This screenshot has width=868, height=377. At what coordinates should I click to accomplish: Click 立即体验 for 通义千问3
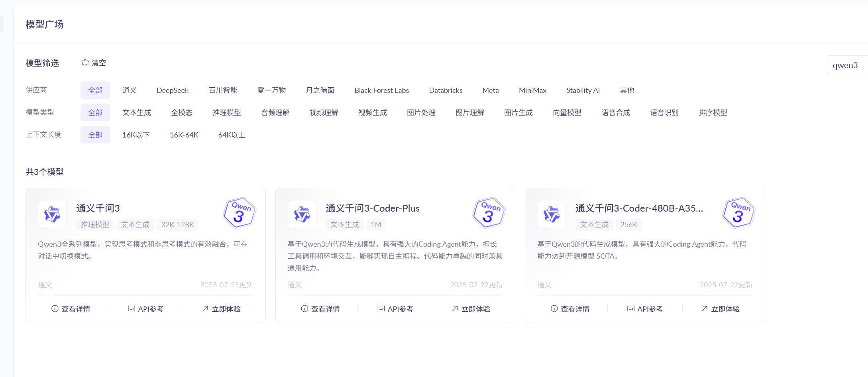tap(221, 309)
